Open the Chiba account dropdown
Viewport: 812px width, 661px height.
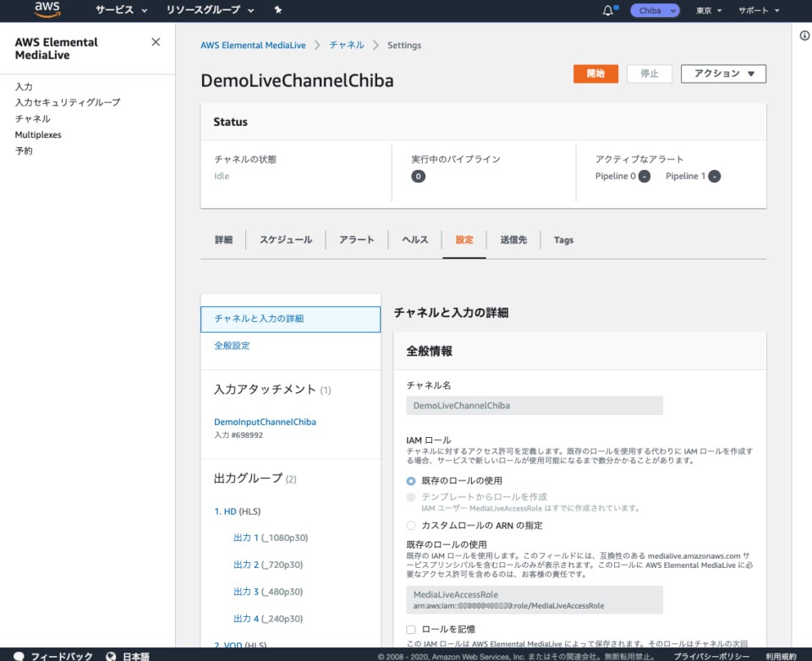point(655,10)
